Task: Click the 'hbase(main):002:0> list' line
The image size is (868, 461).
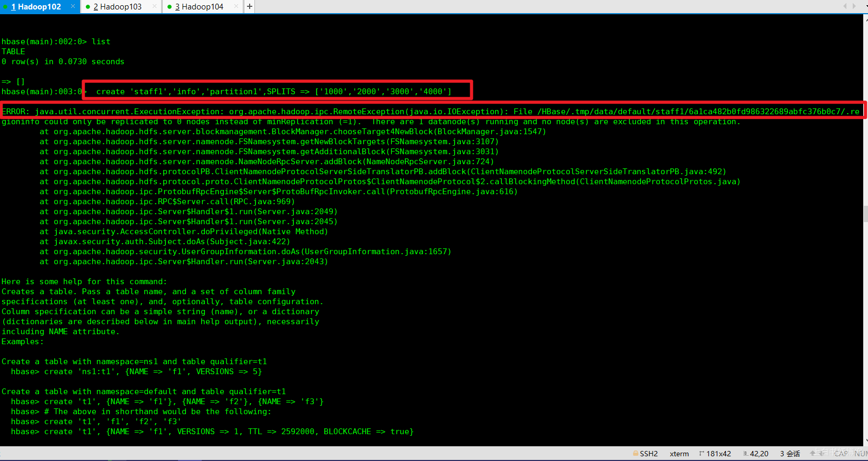Action: [x=56, y=42]
